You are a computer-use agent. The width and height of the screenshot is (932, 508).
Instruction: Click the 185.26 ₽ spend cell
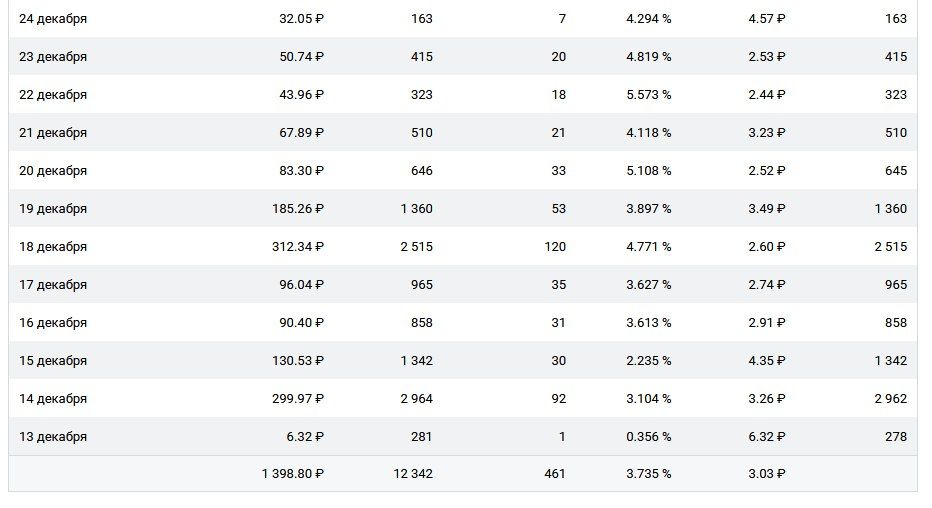coord(298,209)
